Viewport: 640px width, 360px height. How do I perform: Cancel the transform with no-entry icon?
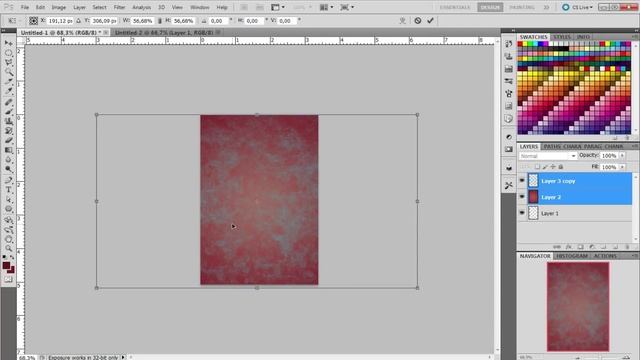[x=418, y=20]
